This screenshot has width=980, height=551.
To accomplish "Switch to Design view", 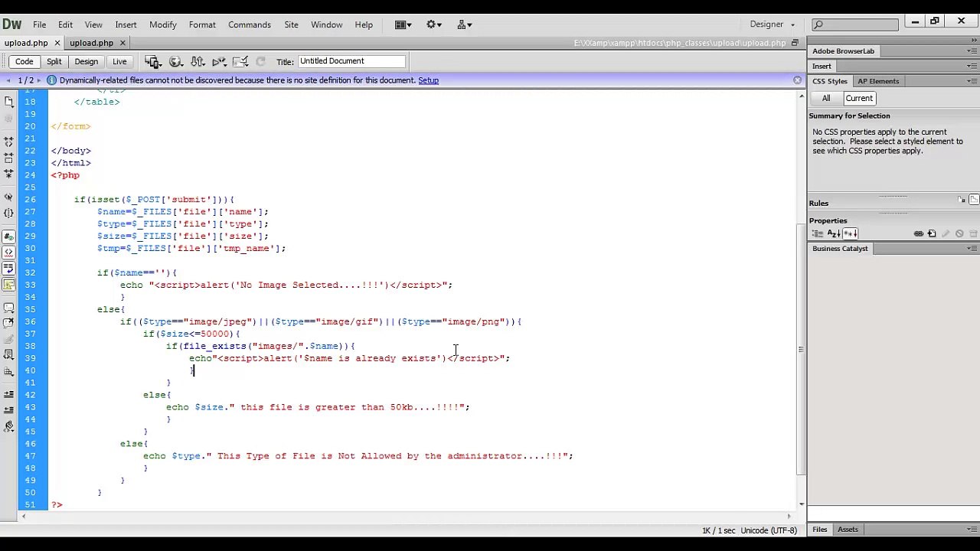I will coord(86,61).
